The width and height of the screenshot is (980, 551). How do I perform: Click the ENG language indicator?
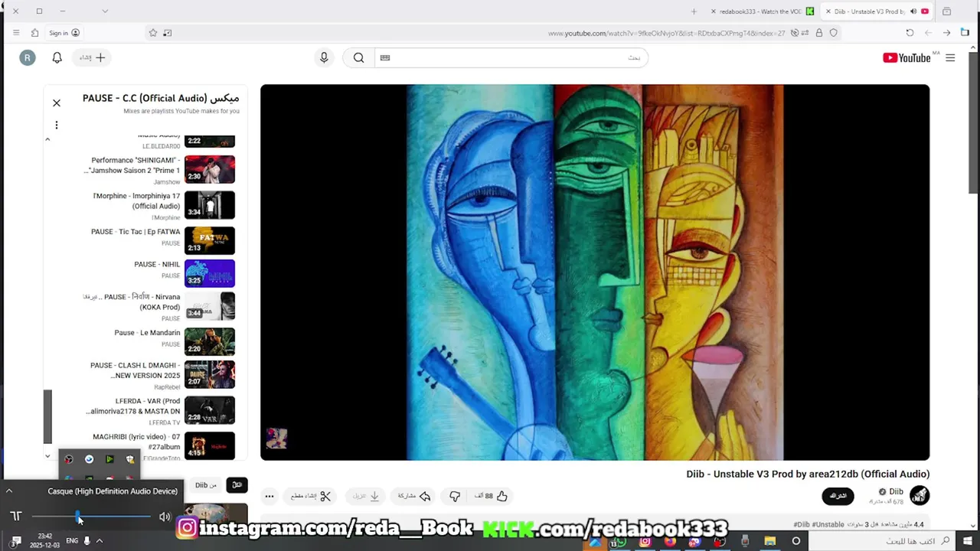72,541
